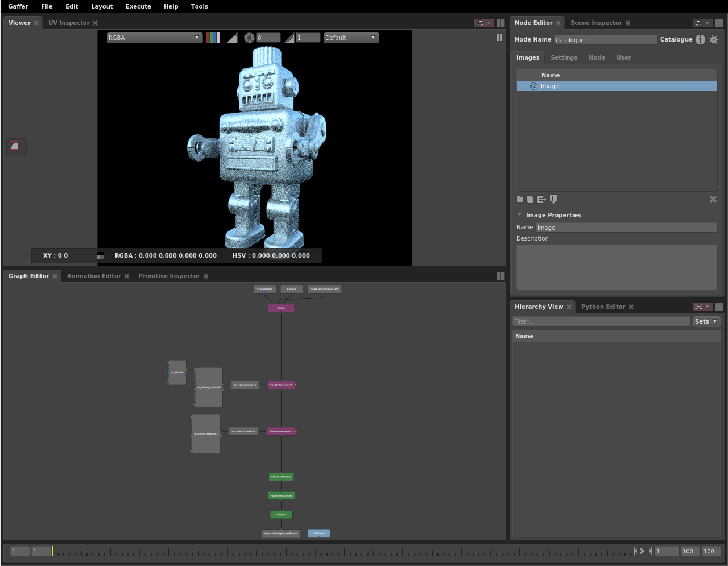Jump to the timeline start frame
Screen dimensions: 728x566
tap(635, 551)
